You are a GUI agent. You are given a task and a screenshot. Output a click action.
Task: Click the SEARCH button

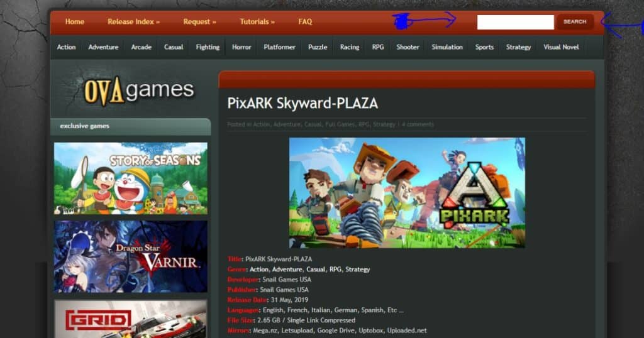coord(575,22)
